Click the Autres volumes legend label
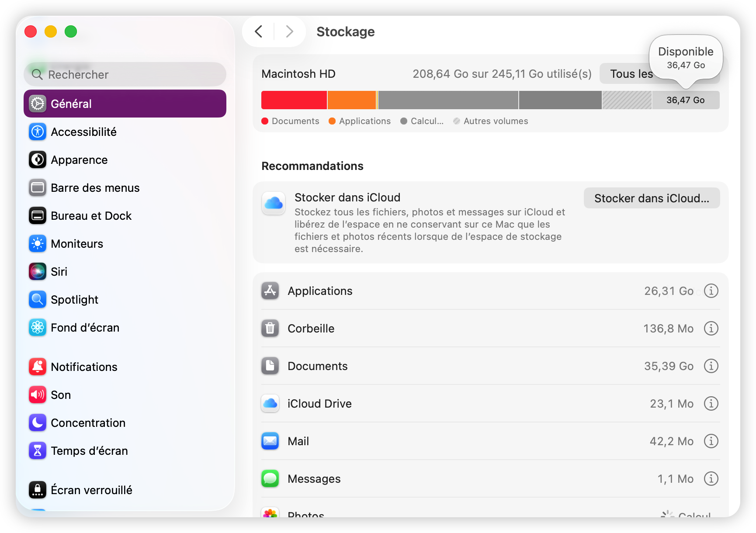The height and width of the screenshot is (533, 756). (496, 121)
